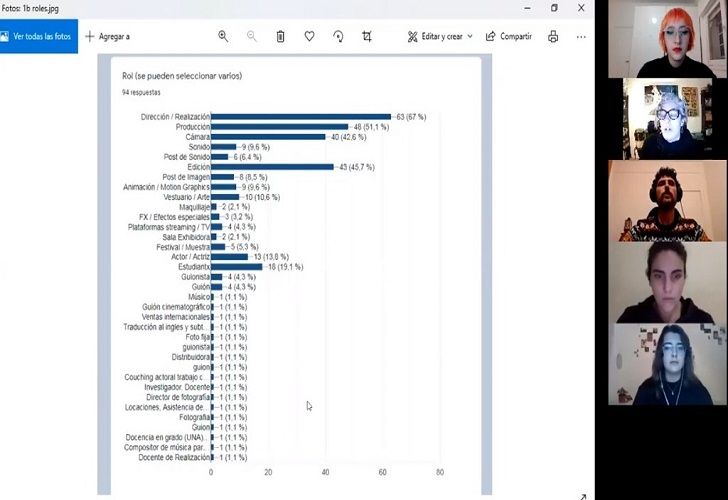Click the 'Docente de Realización' label

tap(175, 458)
